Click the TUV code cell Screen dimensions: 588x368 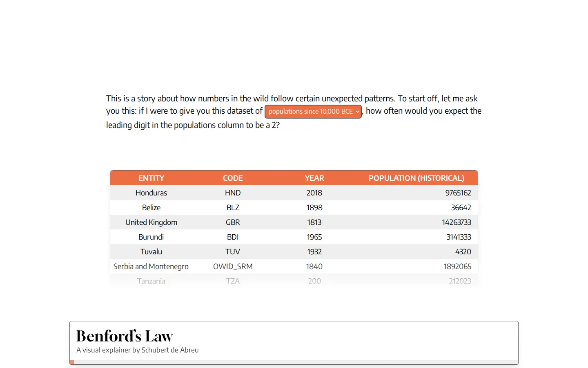click(x=233, y=251)
